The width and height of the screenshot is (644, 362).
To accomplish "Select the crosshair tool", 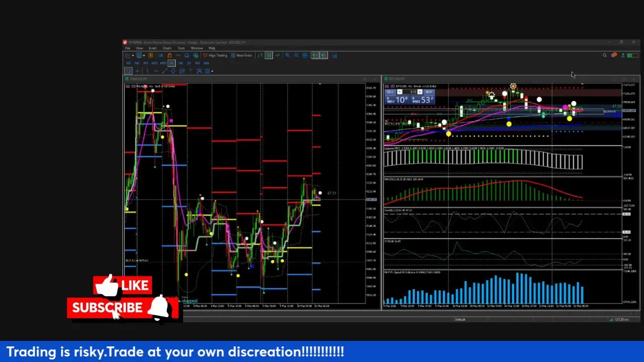I will coord(137,71).
